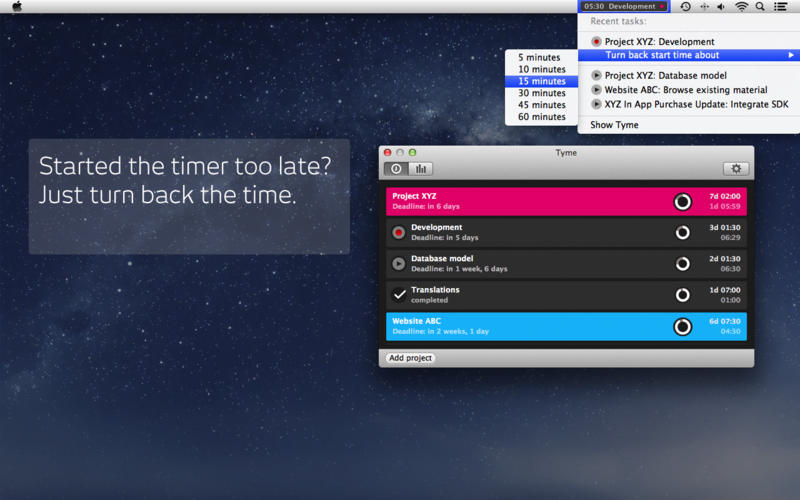Select the Website ABC project row
Screen dimensions: 800x500
click(566, 327)
